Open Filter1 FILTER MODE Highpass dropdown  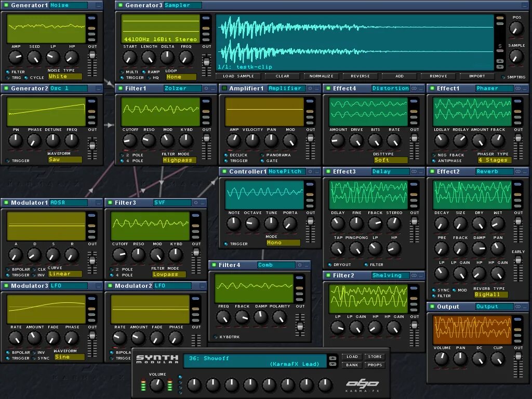point(179,160)
